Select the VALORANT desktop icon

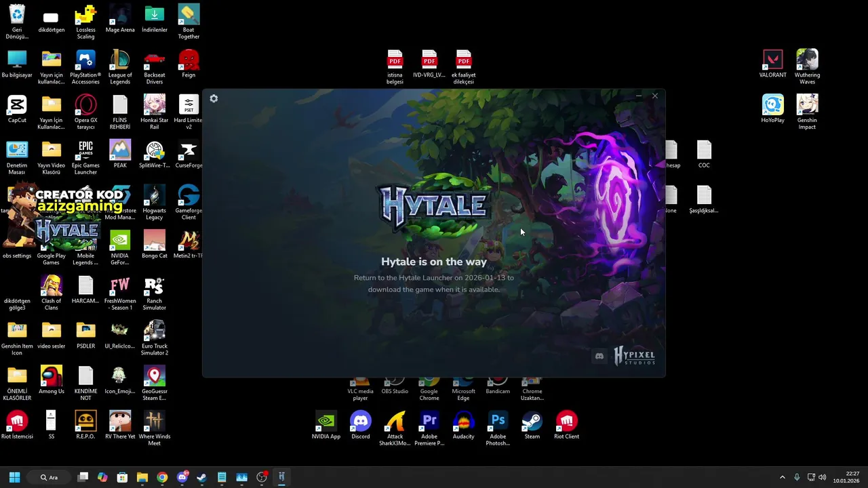[x=772, y=64]
